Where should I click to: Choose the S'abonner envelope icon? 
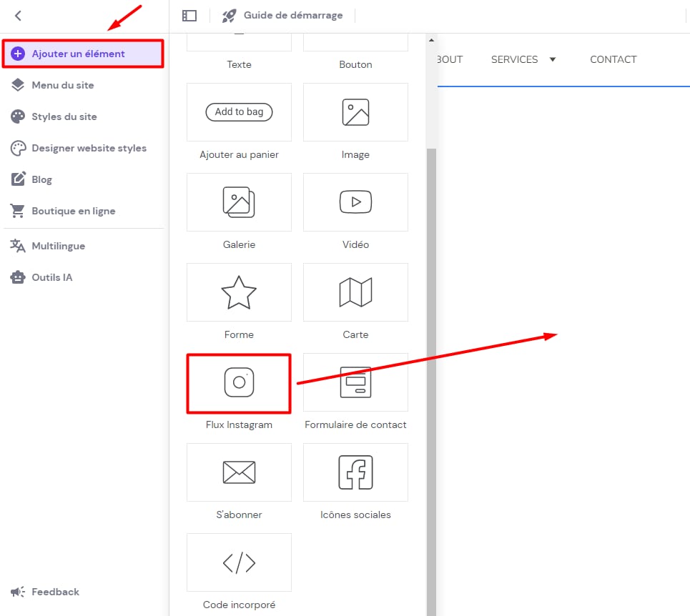pyautogui.click(x=239, y=472)
